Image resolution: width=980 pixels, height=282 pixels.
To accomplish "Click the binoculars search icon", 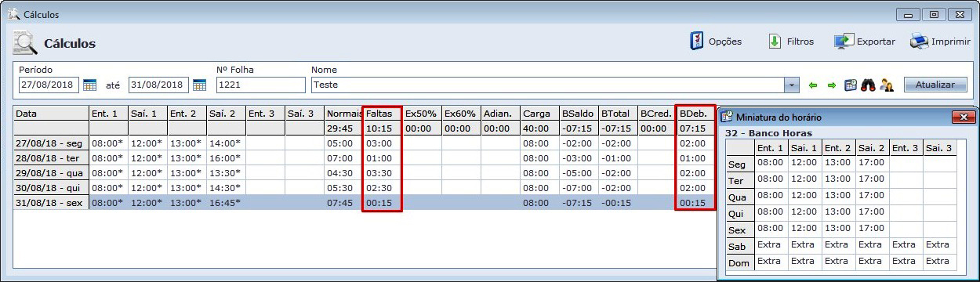I will (x=868, y=85).
